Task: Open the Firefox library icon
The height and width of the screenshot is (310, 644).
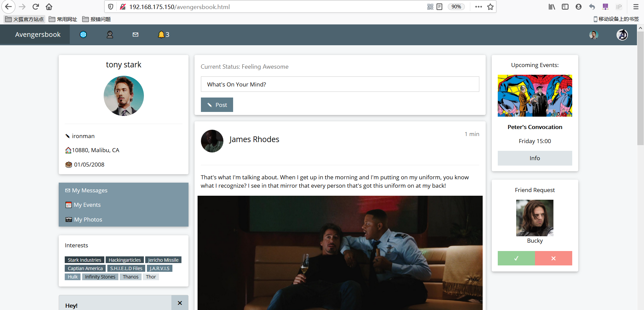Action: pos(552,7)
